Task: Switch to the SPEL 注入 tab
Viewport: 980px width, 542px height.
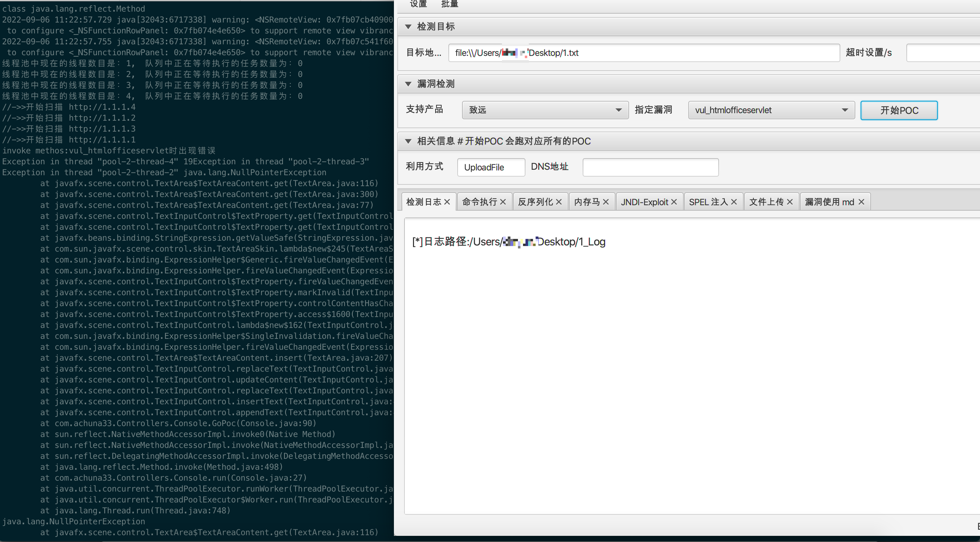Action: click(x=708, y=201)
